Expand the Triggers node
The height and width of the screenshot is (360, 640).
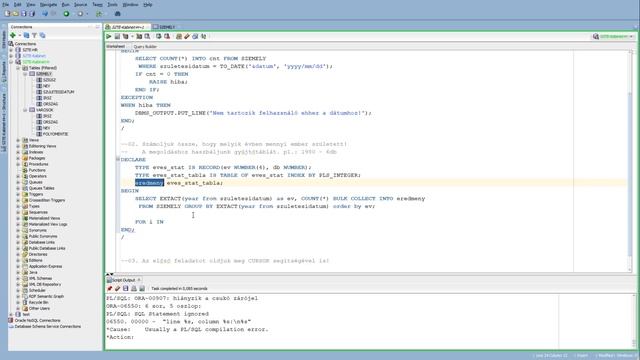coord(18,194)
